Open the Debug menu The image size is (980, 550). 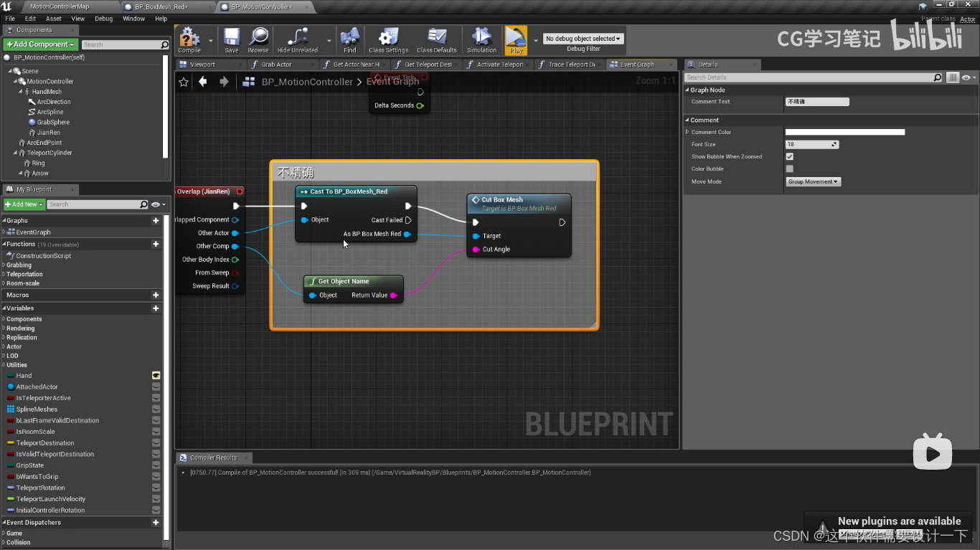point(103,19)
